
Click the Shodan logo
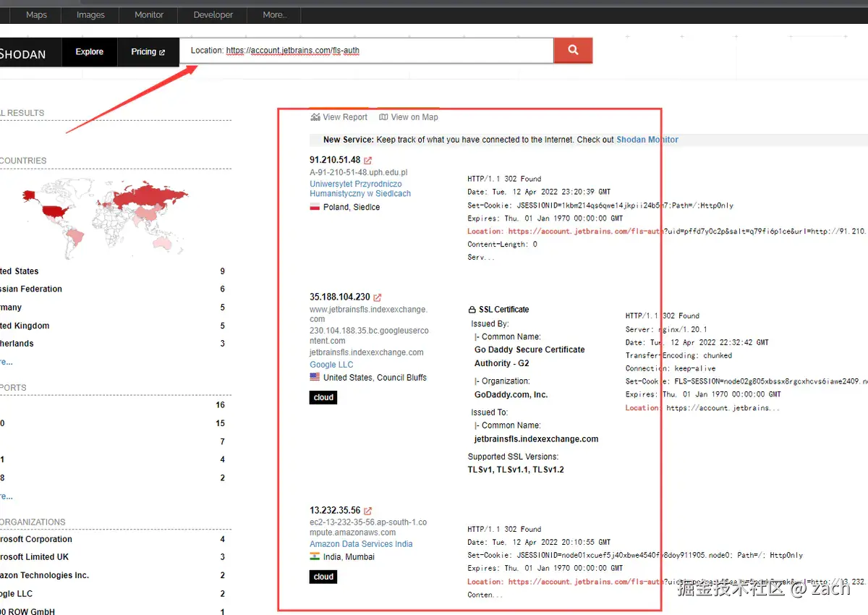click(23, 54)
